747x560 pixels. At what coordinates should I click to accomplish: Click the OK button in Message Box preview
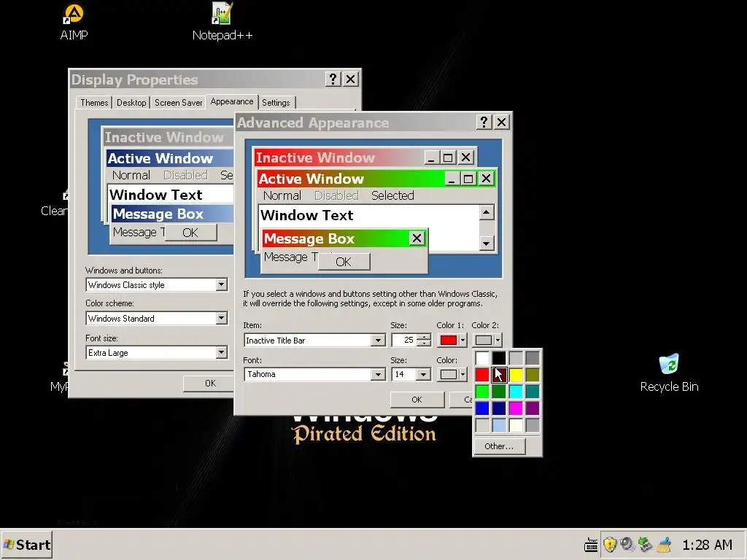[344, 262]
